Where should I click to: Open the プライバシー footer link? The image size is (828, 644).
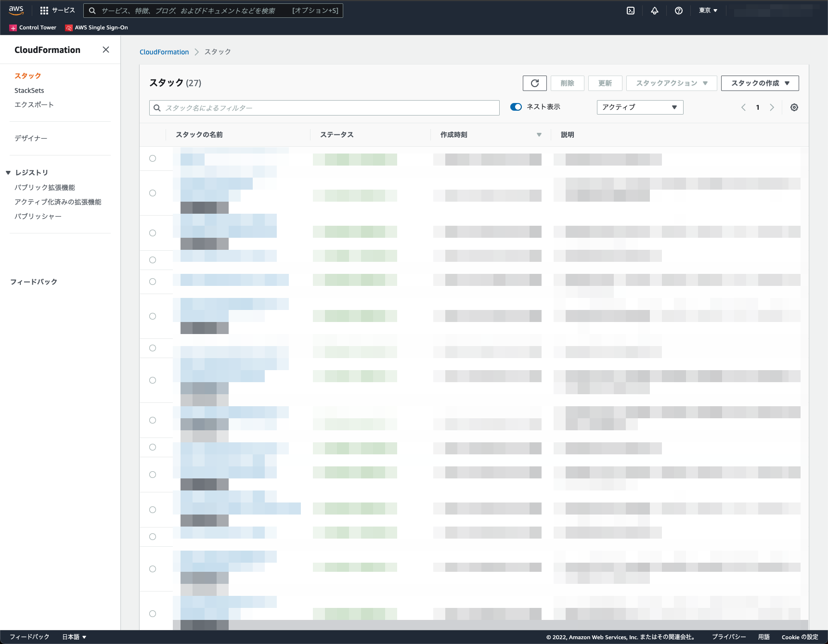(729, 637)
